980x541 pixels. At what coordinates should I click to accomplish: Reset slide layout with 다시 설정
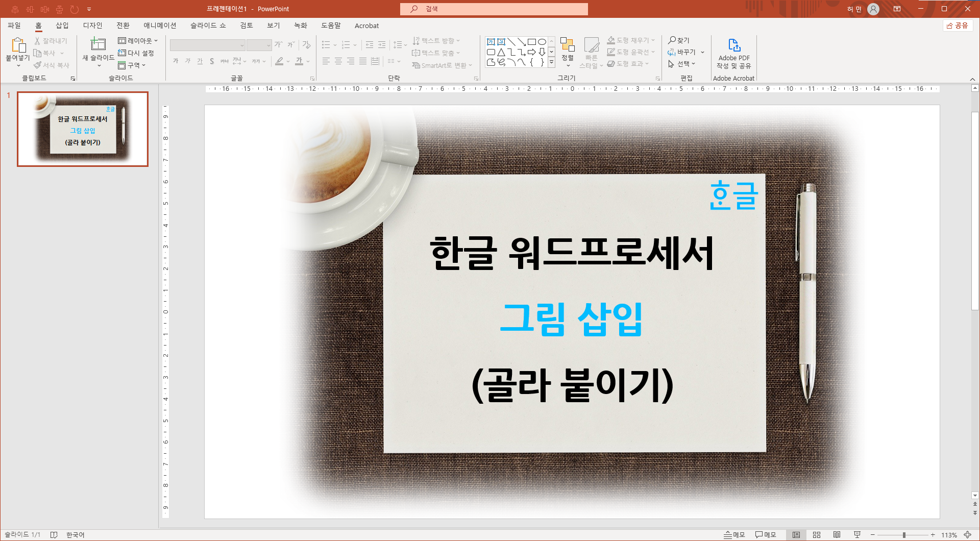tap(136, 53)
